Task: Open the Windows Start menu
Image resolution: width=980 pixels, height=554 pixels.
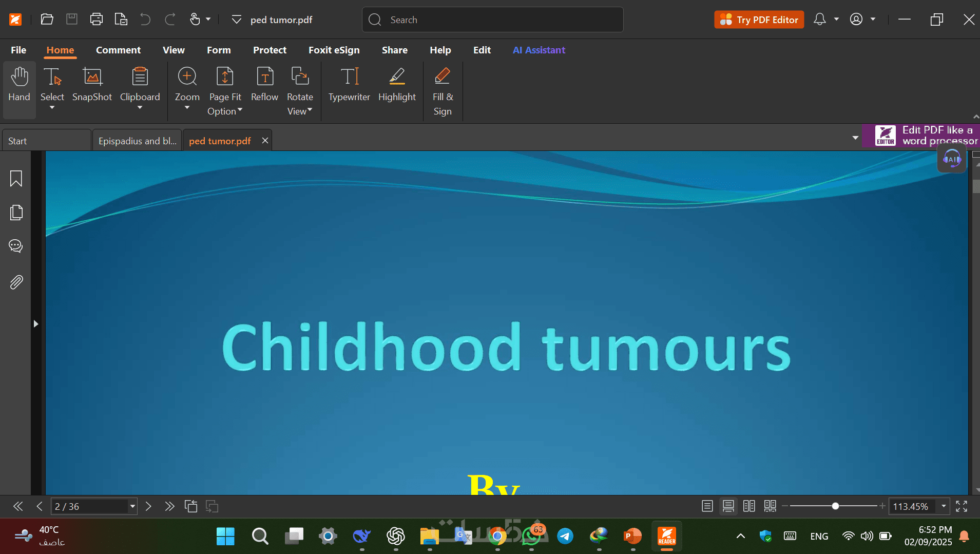Action: point(225,536)
